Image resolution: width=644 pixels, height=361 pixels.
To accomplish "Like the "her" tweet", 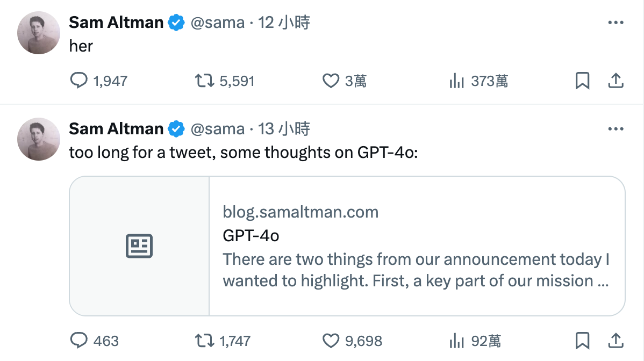I will click(331, 81).
